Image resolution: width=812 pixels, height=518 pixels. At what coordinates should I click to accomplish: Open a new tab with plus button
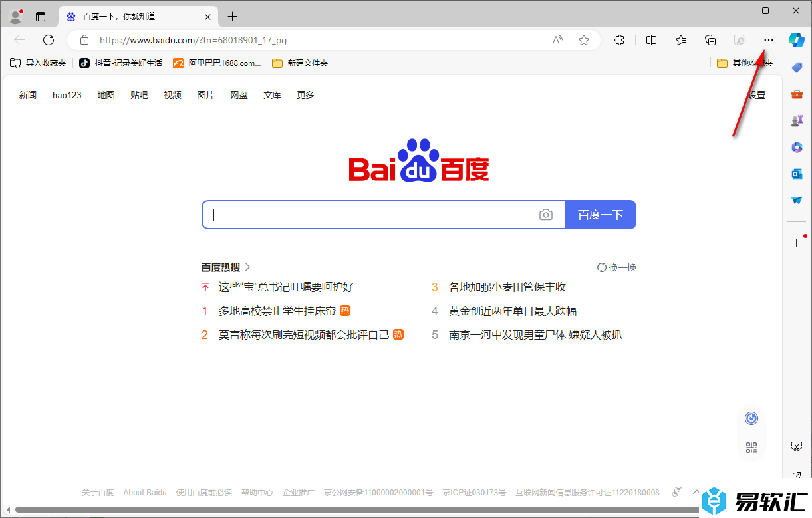[232, 17]
